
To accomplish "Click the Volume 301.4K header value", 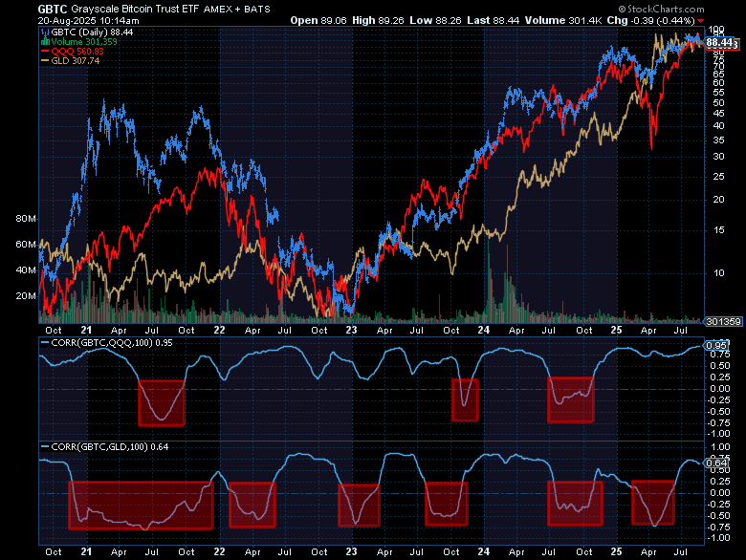I will pyautogui.click(x=563, y=20).
